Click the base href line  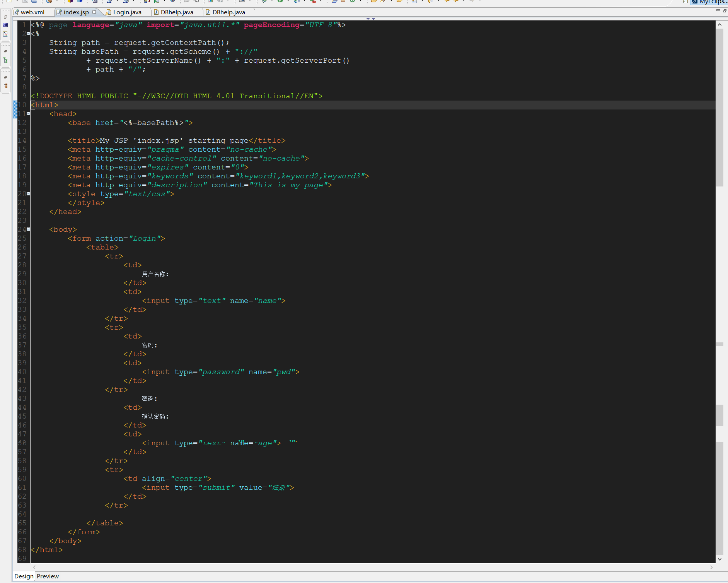[x=130, y=123]
